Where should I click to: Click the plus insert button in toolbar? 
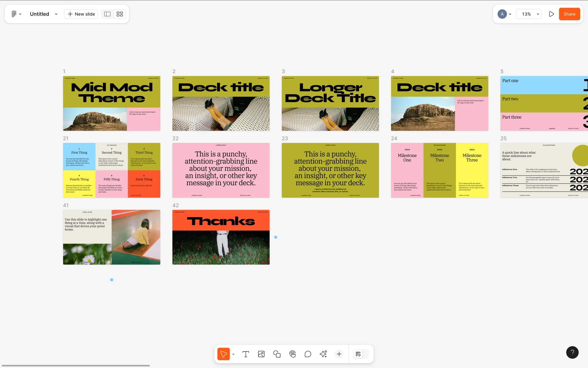(x=339, y=354)
